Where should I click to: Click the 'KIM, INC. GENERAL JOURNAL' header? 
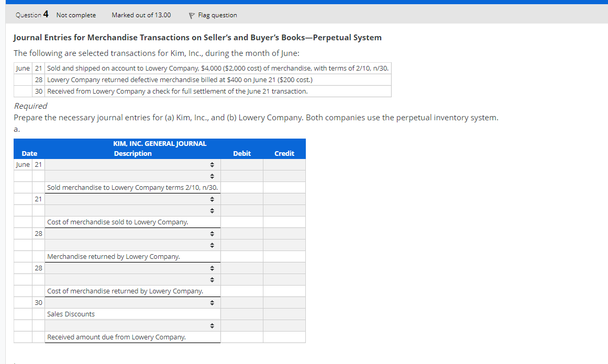click(160, 144)
